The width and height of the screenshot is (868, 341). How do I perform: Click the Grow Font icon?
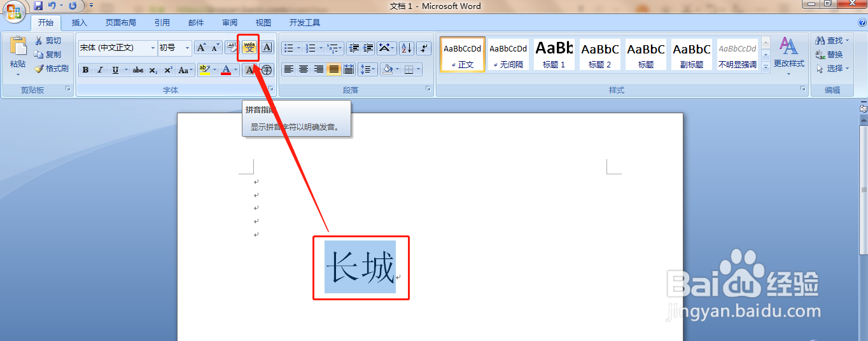pyautogui.click(x=200, y=48)
